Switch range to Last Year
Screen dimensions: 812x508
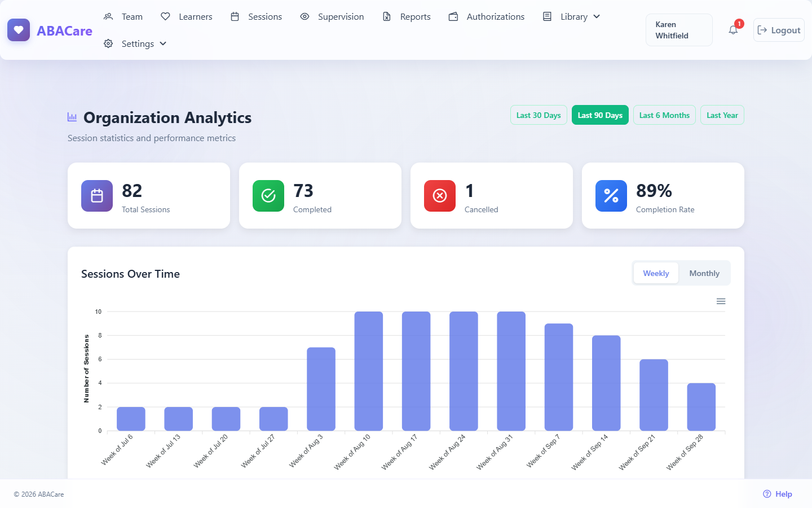tap(722, 115)
